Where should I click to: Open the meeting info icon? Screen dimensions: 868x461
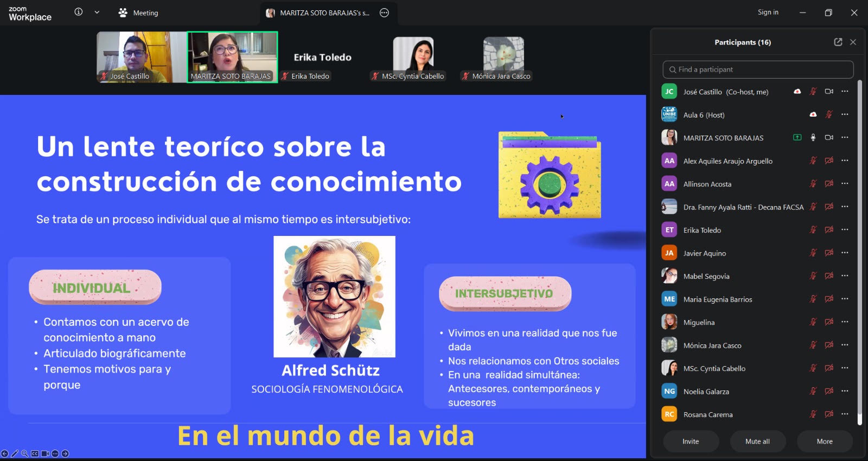point(79,12)
